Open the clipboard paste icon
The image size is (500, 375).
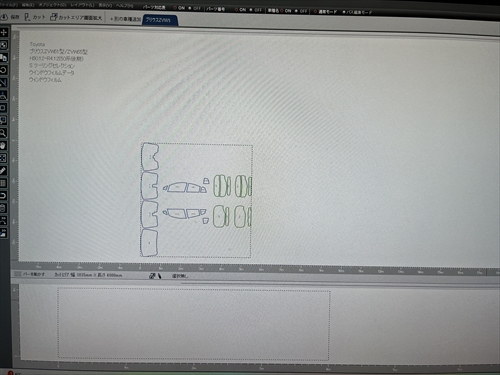(3, 208)
